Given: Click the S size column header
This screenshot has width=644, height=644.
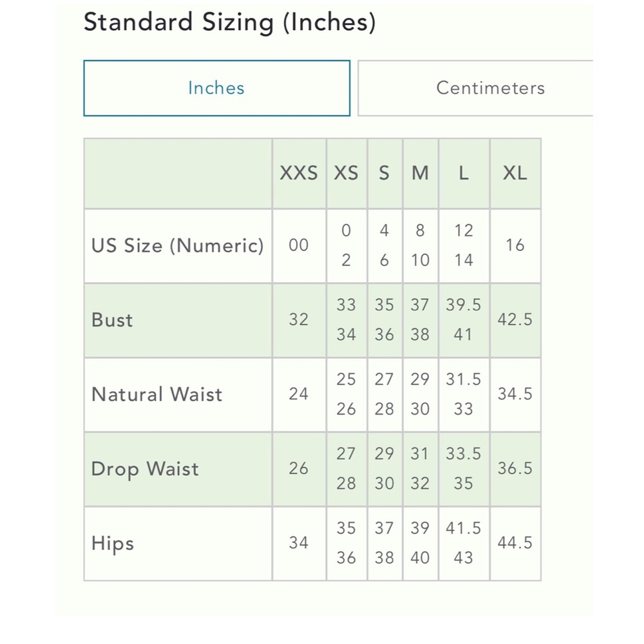Looking at the screenshot, I should 384,173.
